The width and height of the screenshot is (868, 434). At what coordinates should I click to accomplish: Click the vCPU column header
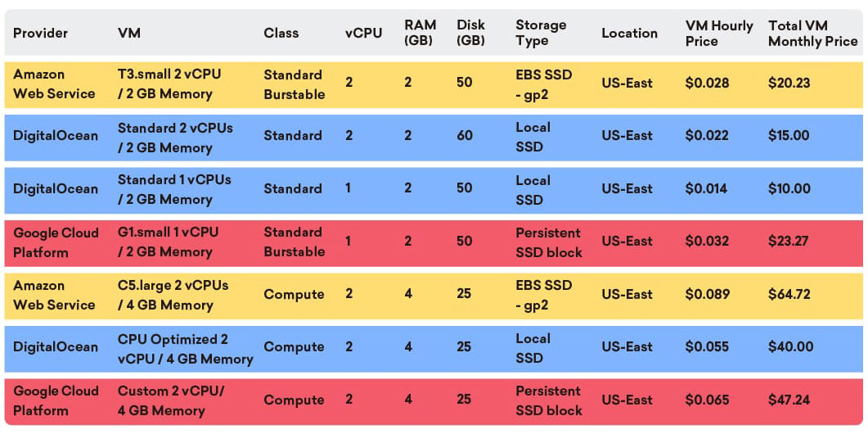pyautogui.click(x=363, y=33)
